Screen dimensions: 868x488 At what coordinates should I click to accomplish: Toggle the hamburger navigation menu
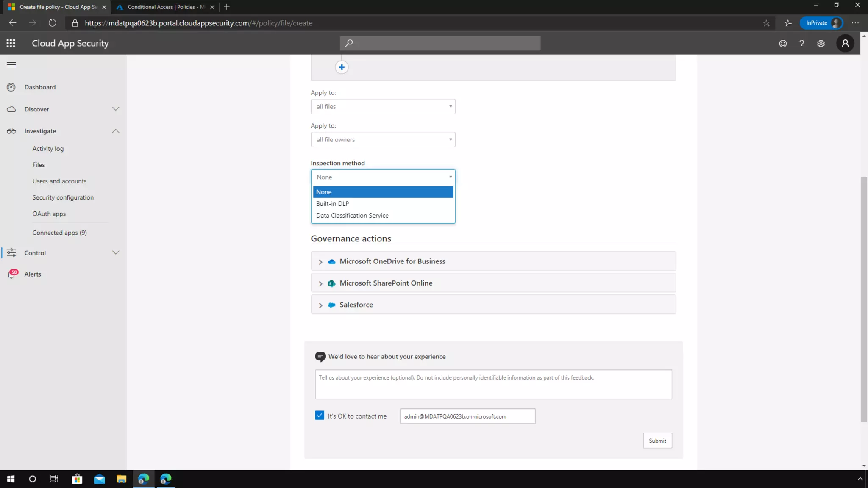pos(11,65)
